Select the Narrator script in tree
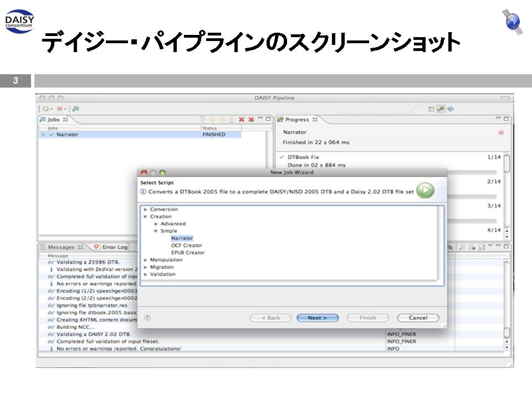532x399 pixels. pos(182,238)
